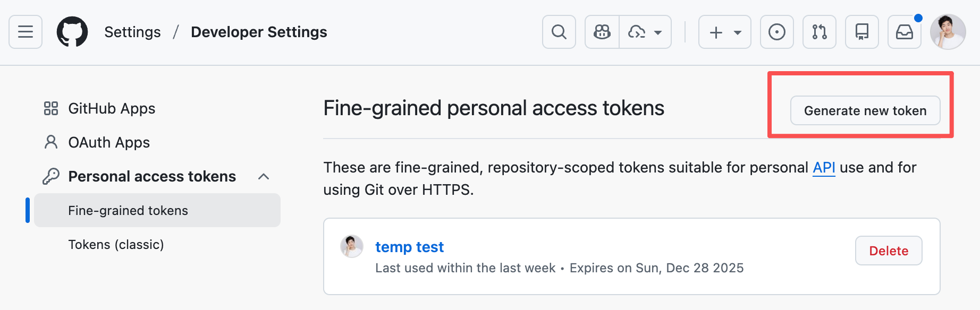Click the key icon beside Personal access tokens
This screenshot has height=310, width=980.
coord(51,176)
